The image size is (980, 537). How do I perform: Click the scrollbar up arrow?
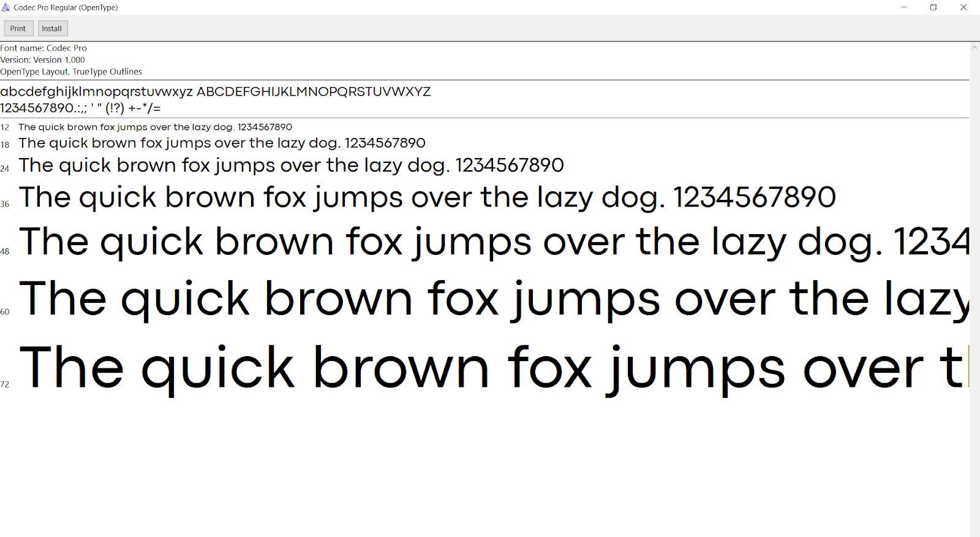[974, 47]
